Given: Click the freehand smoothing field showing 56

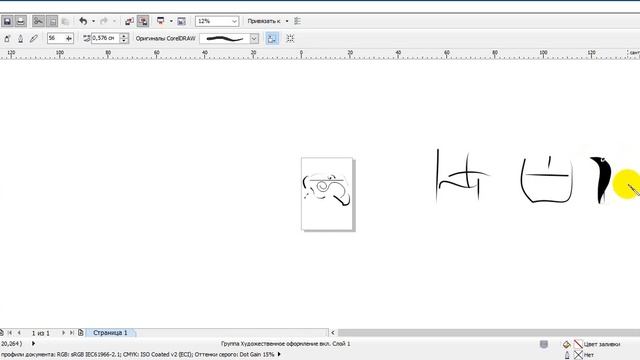Looking at the screenshot, I should tap(56, 38).
